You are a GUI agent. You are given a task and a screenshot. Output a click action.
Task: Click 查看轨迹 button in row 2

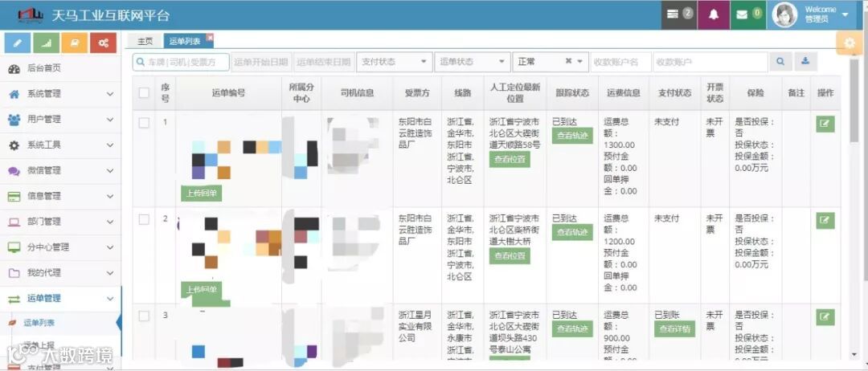[572, 232]
